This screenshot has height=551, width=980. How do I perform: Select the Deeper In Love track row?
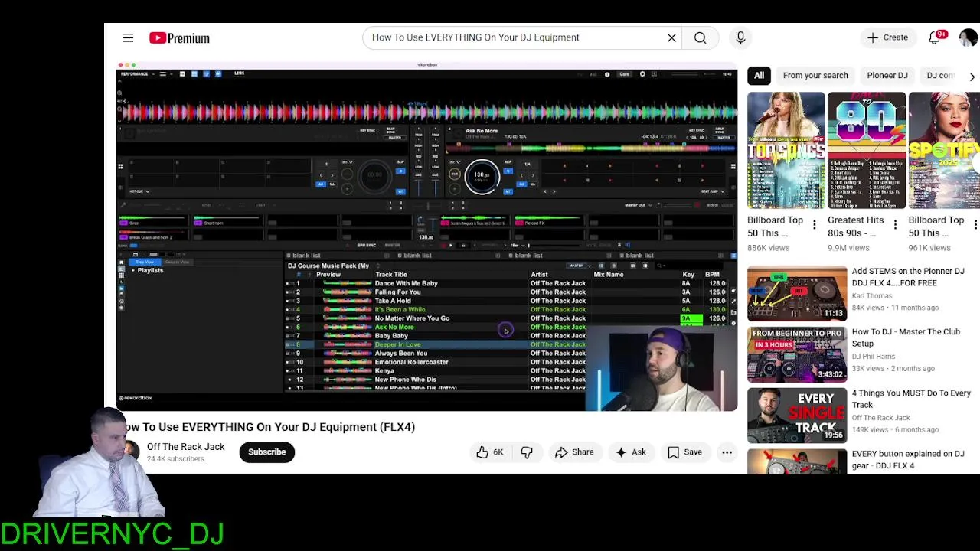click(435, 344)
